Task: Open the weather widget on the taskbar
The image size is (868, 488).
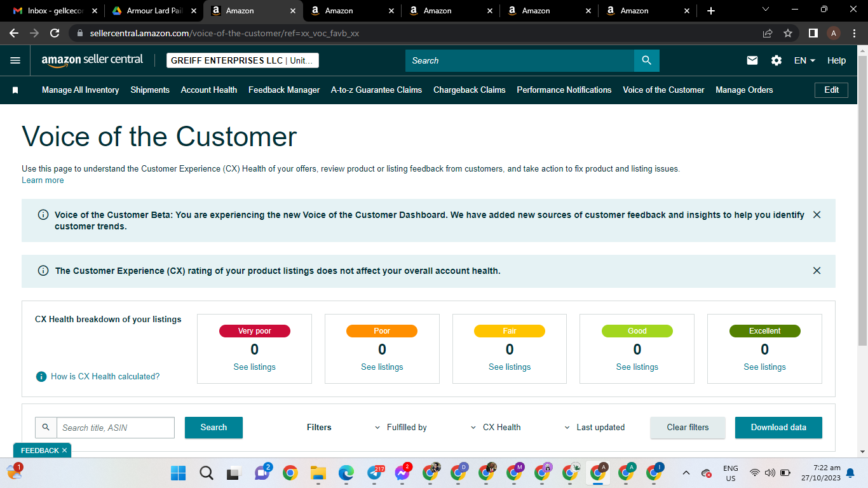Action: 14,471
